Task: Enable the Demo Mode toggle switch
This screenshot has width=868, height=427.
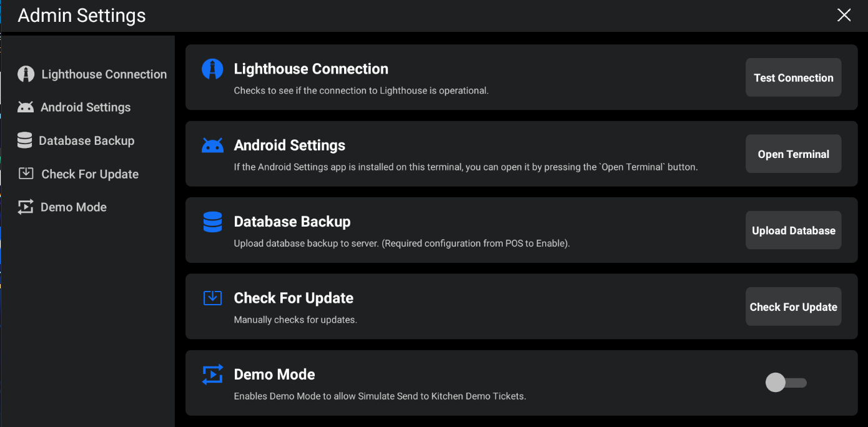Action: 786,383
